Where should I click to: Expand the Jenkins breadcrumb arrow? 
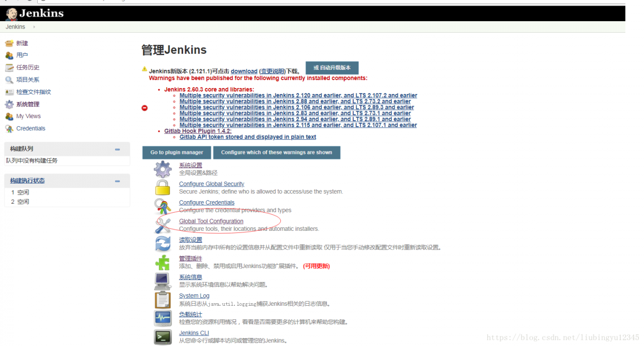tap(34, 27)
